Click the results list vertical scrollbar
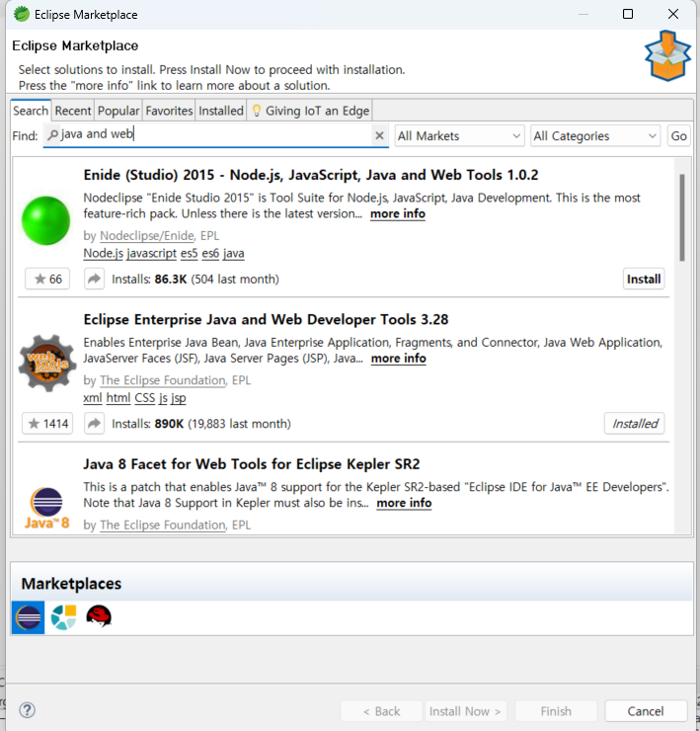Viewport: 700px width, 731px height. [682, 217]
